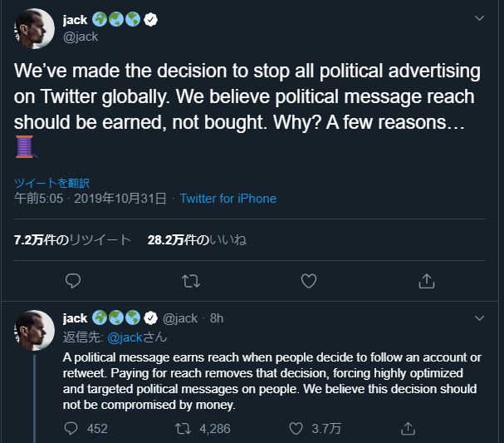Click reply icon showing 452 replies

[x=73, y=429]
